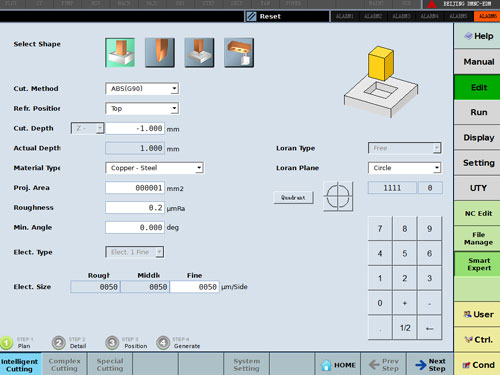This screenshot has width=500, height=375.
Task: Click the keypad plus key
Action: (405, 303)
